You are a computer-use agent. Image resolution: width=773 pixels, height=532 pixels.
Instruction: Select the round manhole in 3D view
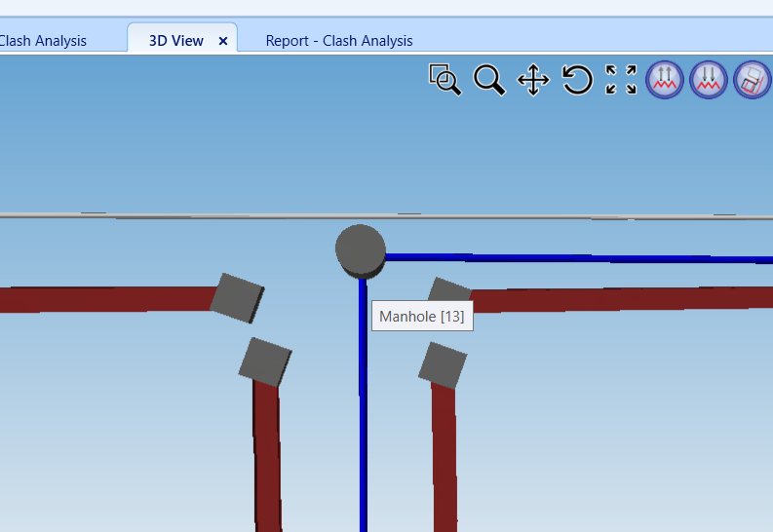point(361,251)
